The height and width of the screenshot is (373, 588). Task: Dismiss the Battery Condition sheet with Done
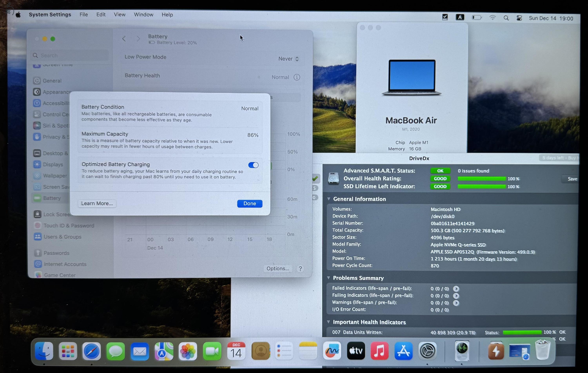(250, 204)
